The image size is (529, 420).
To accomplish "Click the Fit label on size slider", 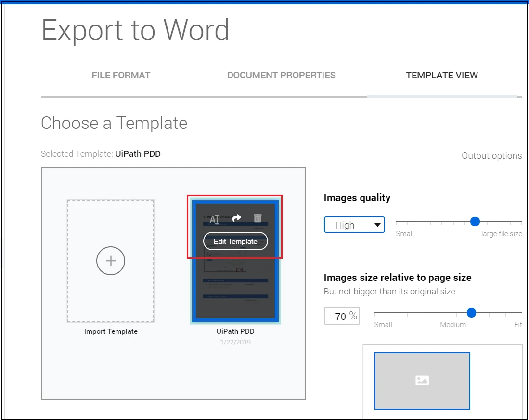I will coord(518,325).
